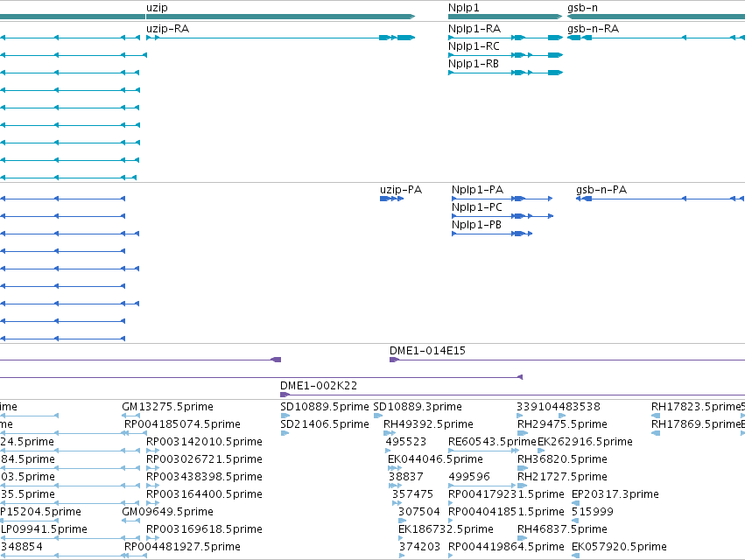Click the 339104483538 feature label
This screenshot has height=560, width=745.
pyautogui.click(x=559, y=407)
